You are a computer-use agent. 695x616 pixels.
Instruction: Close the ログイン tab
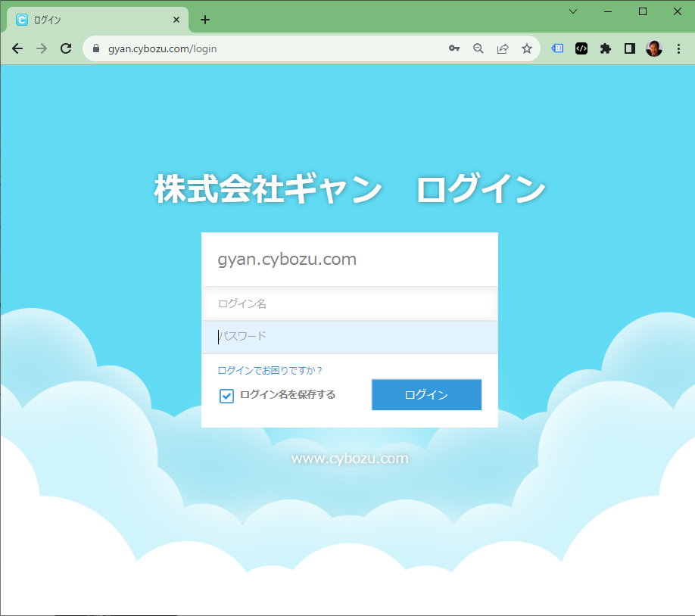pyautogui.click(x=176, y=20)
